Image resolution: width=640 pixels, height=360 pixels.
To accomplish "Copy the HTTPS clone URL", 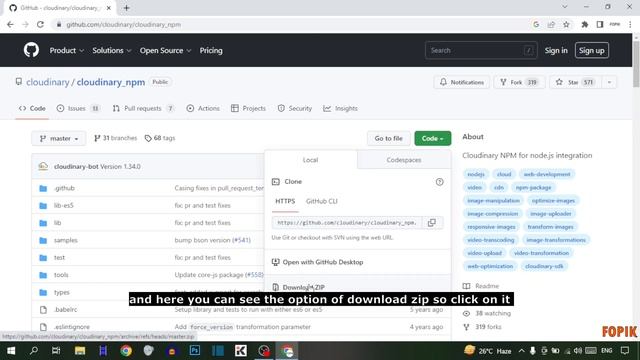I will click(x=431, y=222).
